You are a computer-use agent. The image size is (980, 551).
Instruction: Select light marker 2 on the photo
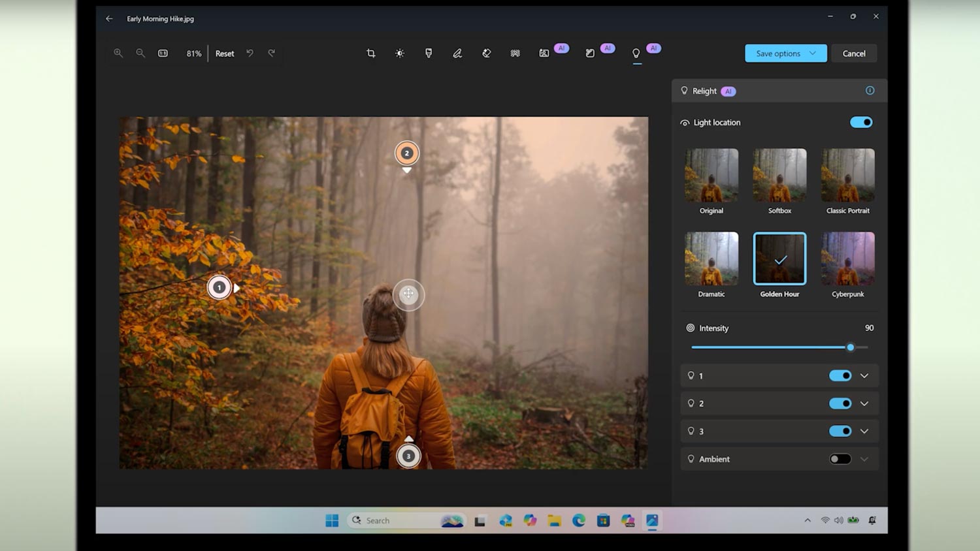pyautogui.click(x=407, y=153)
